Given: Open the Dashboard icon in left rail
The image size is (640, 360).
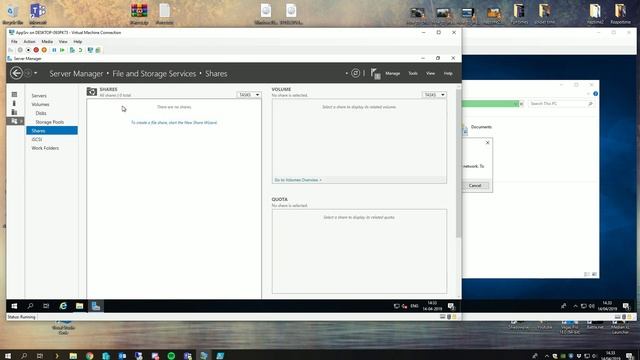Looking at the screenshot, I should tap(14, 94).
